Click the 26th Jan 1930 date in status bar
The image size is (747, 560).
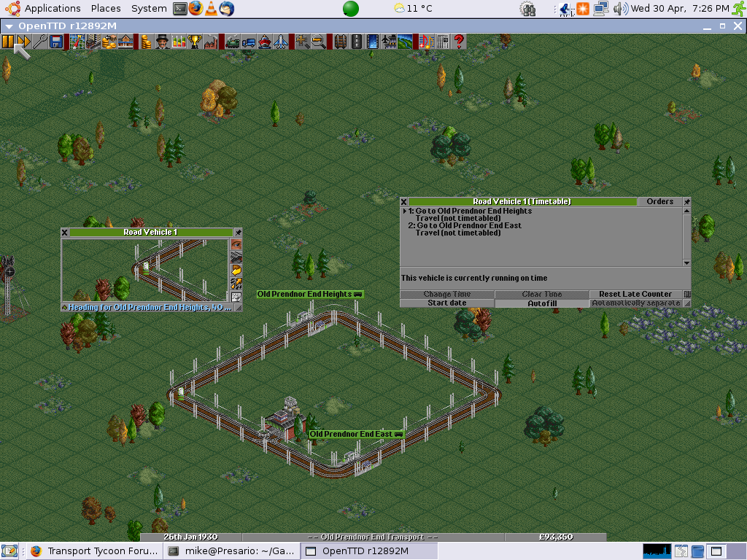point(190,537)
